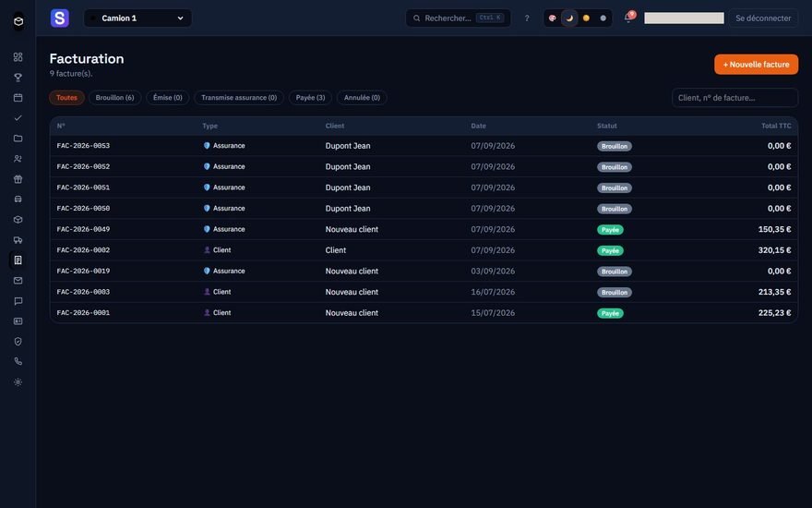812x508 pixels.
Task: Click the cube logo atop the sidebar
Action: [x=18, y=21]
